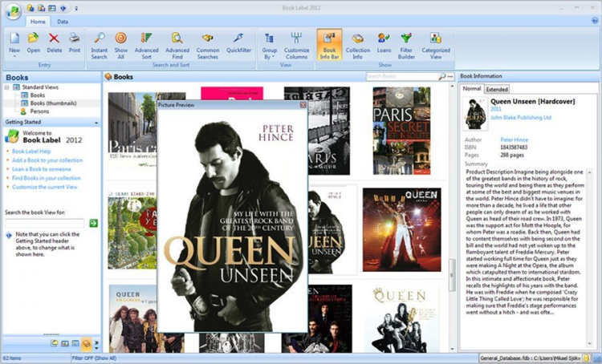Close the Picture Preview popup
This screenshot has width=602, height=364.
pyautogui.click(x=303, y=105)
